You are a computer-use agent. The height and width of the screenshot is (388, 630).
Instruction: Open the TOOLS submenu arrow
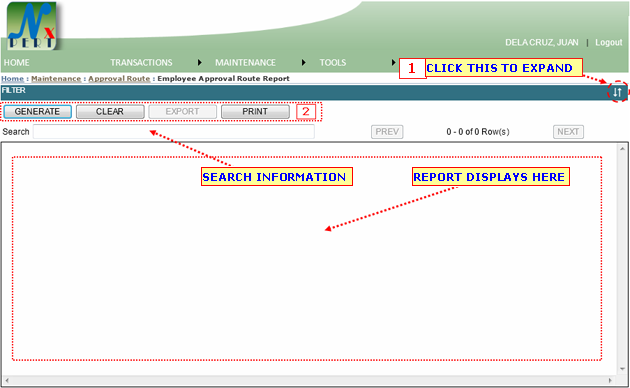pyautogui.click(x=394, y=63)
